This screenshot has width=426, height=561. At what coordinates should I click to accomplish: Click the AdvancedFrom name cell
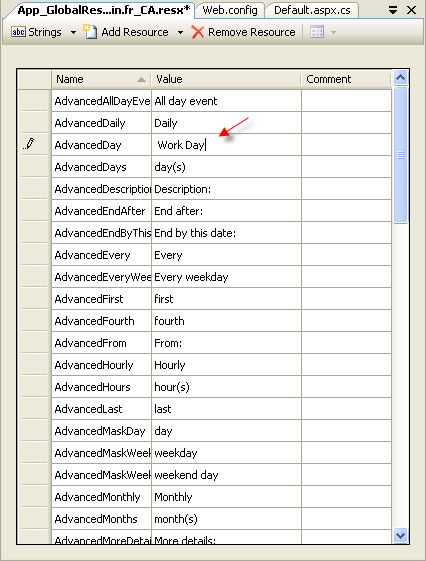102,343
